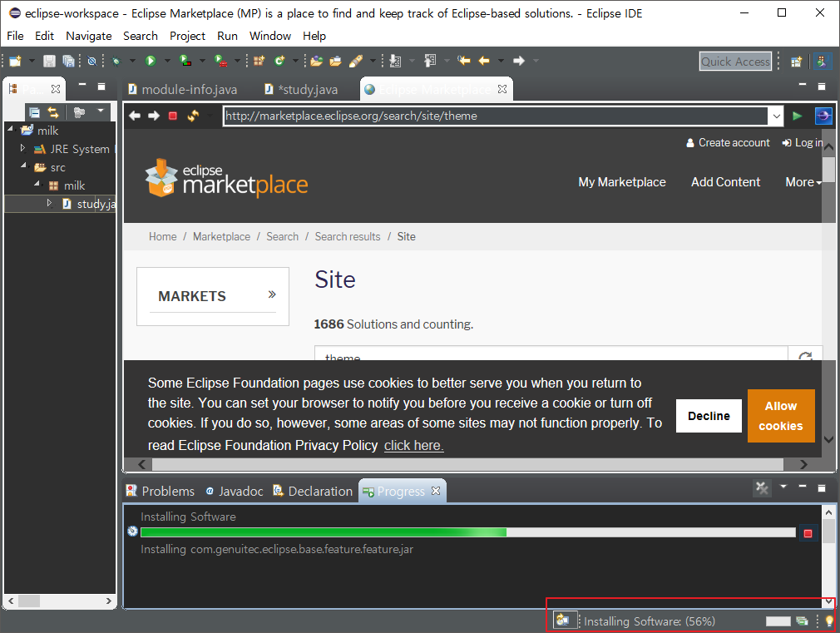Expand the MARKETS panel chevron
The height and width of the screenshot is (633, 840).
point(272,294)
